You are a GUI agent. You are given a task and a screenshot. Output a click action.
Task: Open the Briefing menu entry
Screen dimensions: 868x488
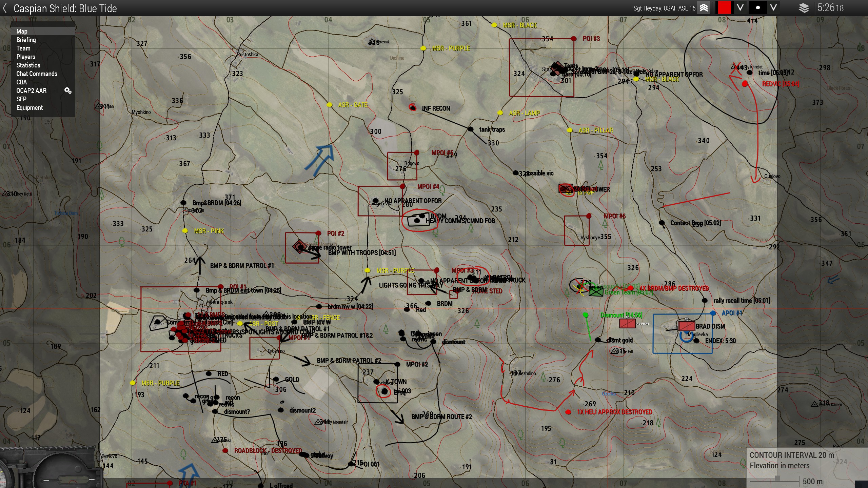pyautogui.click(x=26, y=40)
